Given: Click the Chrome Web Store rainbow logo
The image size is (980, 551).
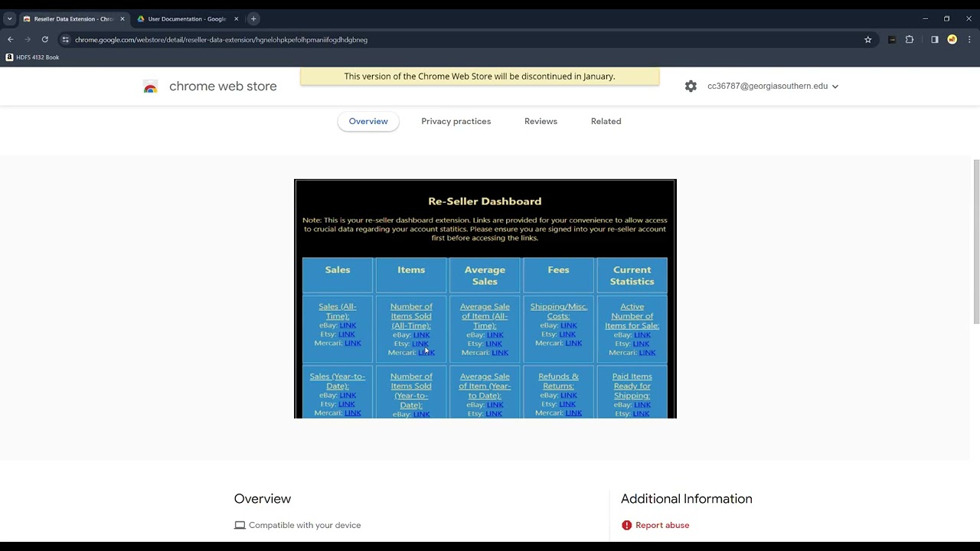Looking at the screenshot, I should [150, 87].
